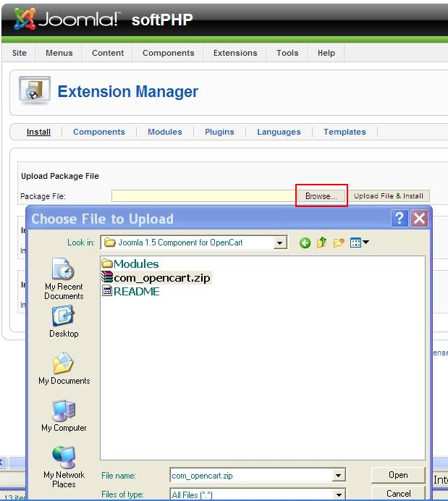Switch to the Plugins tab
448x501 pixels.
(219, 132)
